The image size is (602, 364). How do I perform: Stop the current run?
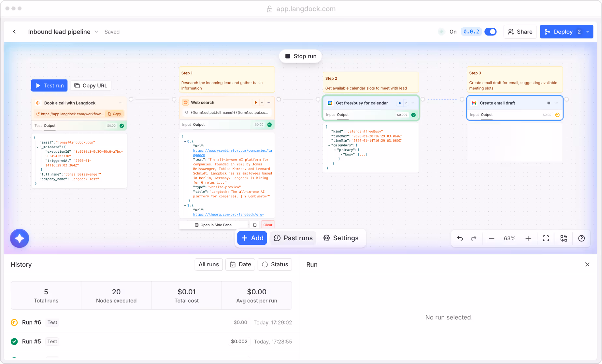pos(300,56)
